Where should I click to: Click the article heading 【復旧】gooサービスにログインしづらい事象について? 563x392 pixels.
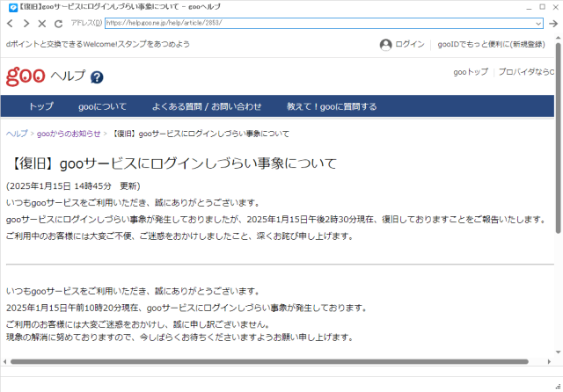172,163
